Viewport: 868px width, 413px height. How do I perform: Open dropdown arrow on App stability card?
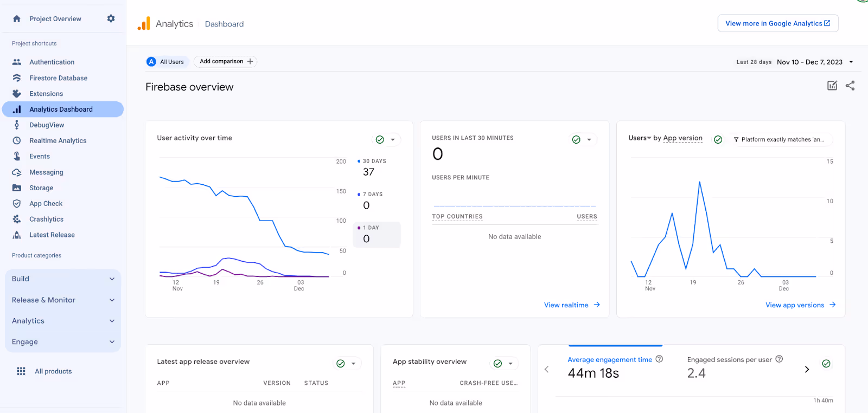click(510, 364)
